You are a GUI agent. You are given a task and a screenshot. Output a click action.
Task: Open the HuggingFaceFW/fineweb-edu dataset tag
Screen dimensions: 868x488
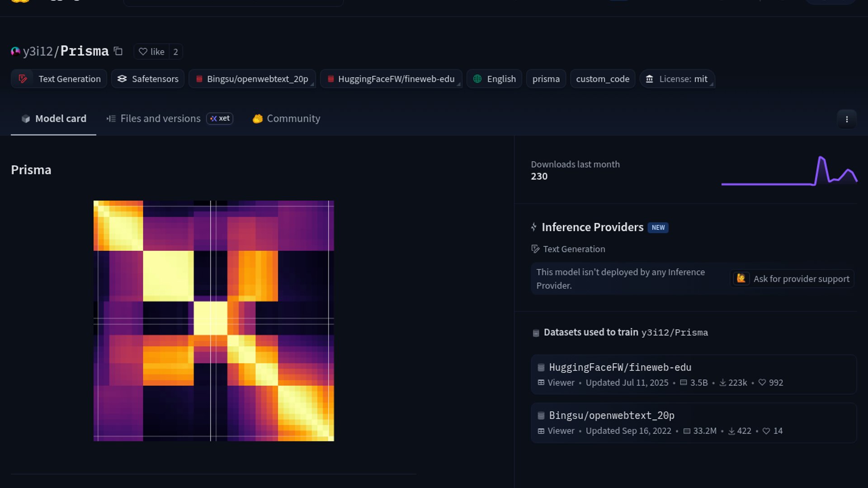[x=391, y=79]
